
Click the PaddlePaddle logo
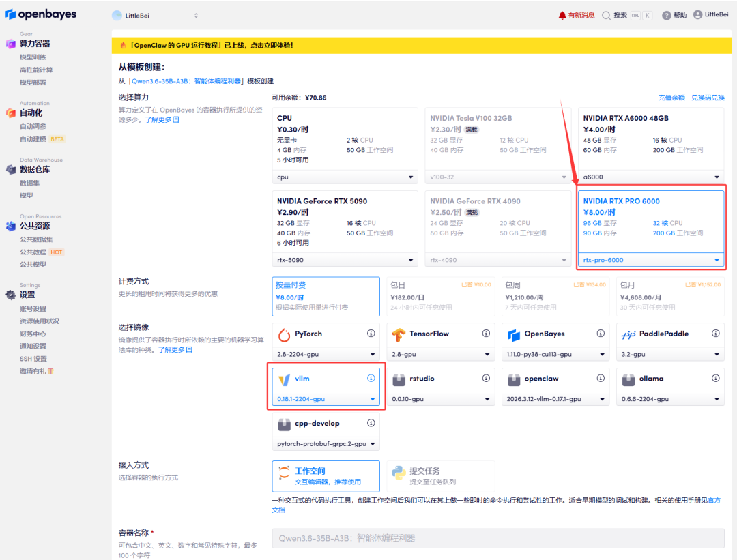point(628,335)
